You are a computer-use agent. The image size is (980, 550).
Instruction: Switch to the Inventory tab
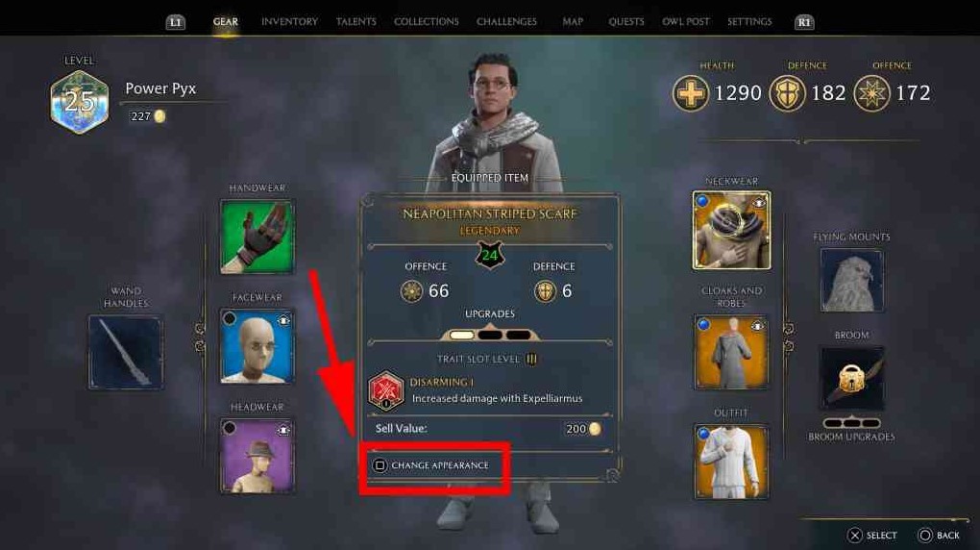point(289,21)
